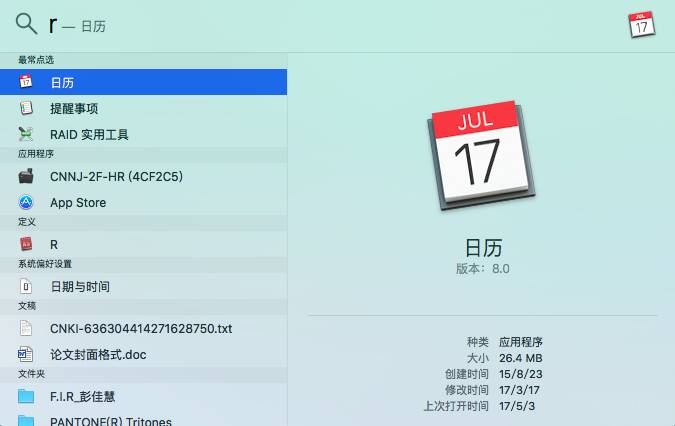Viewport: 675px width, 426px height.
Task: Open RAID 实用工具 result
Action: click(x=89, y=134)
